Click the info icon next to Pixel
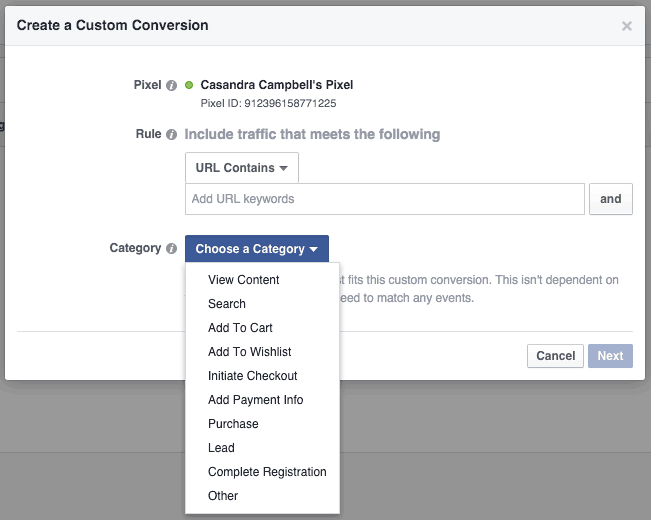This screenshot has height=520, width=651. pos(171,86)
